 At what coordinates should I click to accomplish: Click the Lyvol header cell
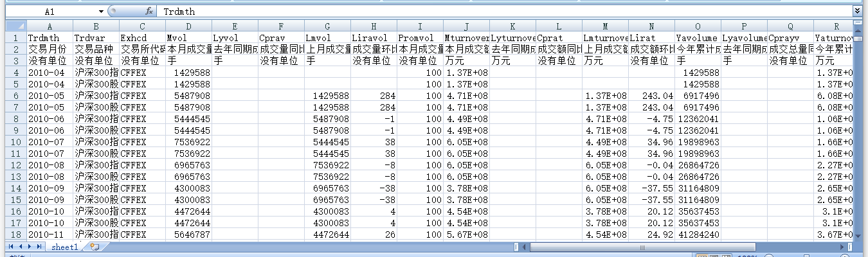click(x=235, y=38)
